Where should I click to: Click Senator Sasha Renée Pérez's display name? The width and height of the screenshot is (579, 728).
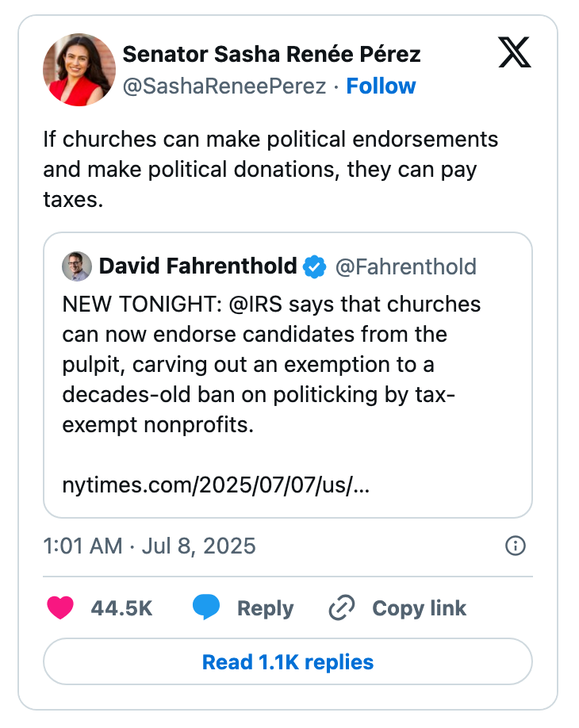pos(271,55)
